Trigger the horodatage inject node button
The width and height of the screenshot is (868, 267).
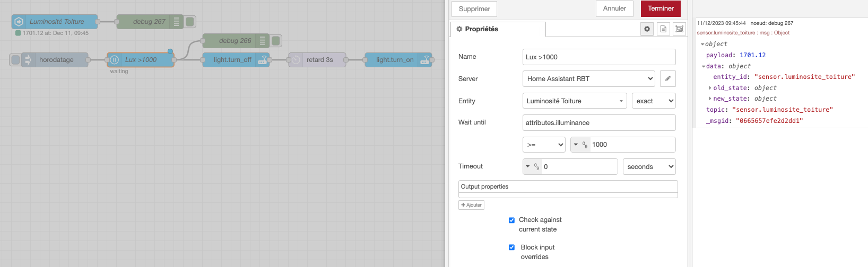15,60
